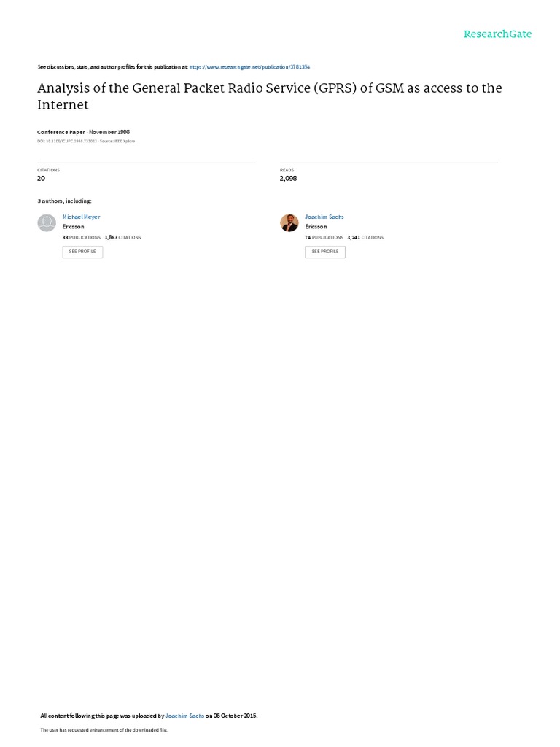The width and height of the screenshot is (560, 747).
Task: Click Joachim Sachs's 74 publications stat
Action: point(324,237)
